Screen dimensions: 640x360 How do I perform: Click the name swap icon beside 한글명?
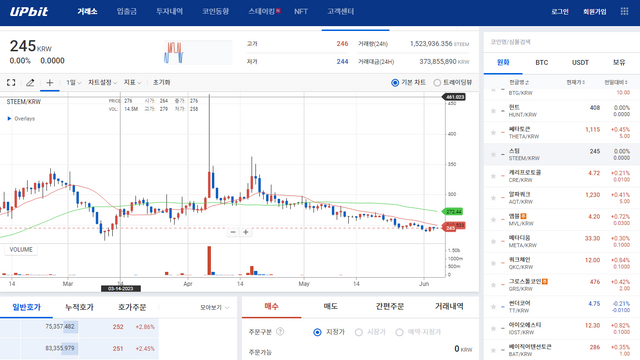coord(527,82)
